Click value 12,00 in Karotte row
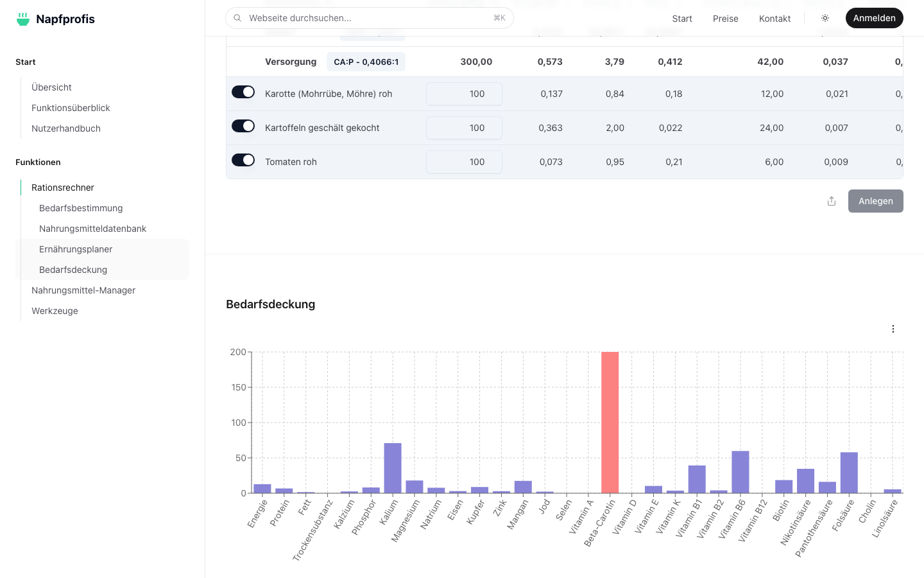This screenshot has width=924, height=578. tap(772, 94)
